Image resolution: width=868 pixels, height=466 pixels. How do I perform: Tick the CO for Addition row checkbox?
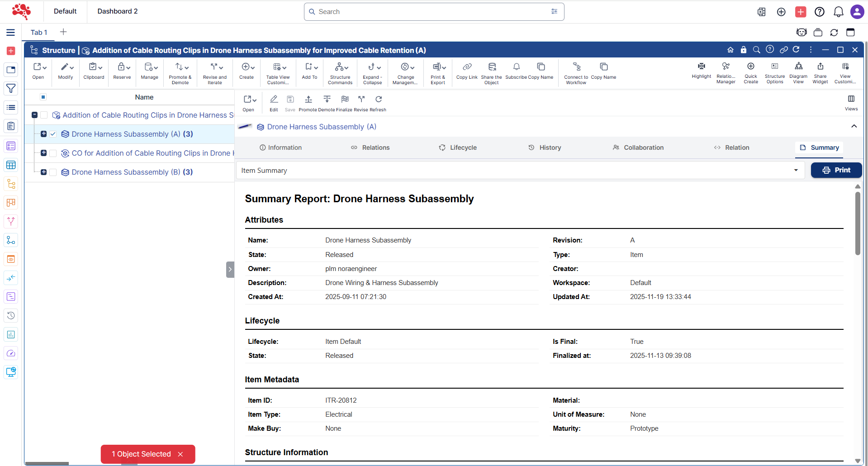(x=53, y=153)
